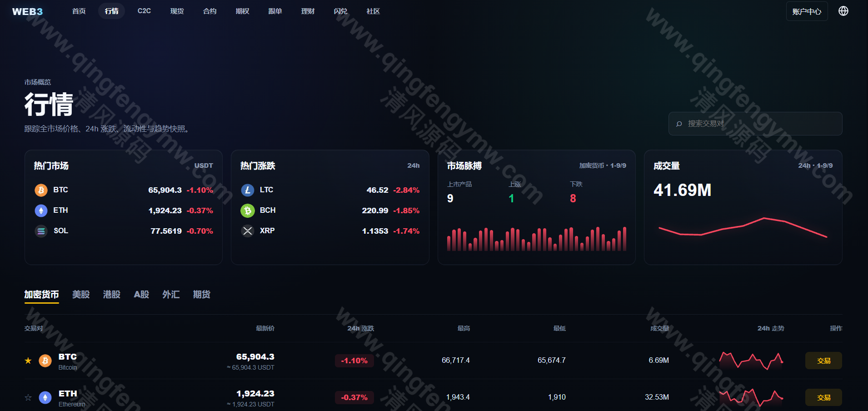Click the Bitcoin icon in the table row
This screenshot has width=868, height=411.
(45, 361)
